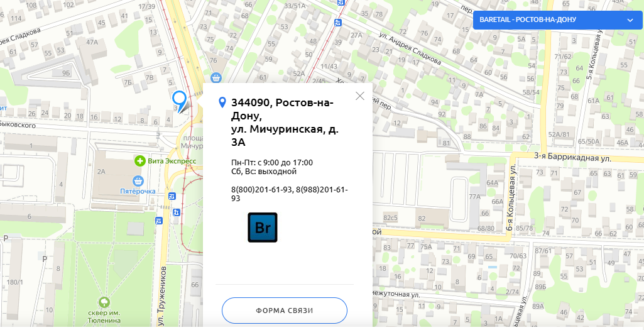Click building 2А on the map

(x=101, y=172)
